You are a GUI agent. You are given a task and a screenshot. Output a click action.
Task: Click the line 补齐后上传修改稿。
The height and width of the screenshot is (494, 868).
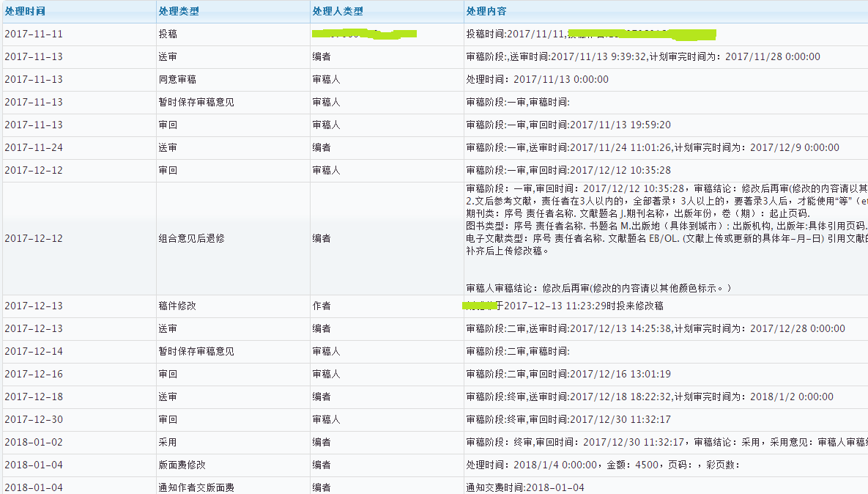(x=508, y=251)
